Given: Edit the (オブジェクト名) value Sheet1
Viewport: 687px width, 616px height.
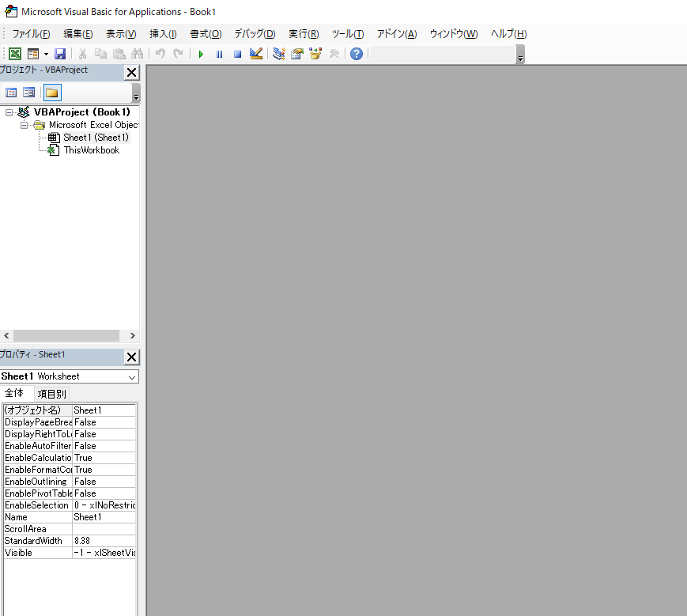Looking at the screenshot, I should tap(104, 410).
